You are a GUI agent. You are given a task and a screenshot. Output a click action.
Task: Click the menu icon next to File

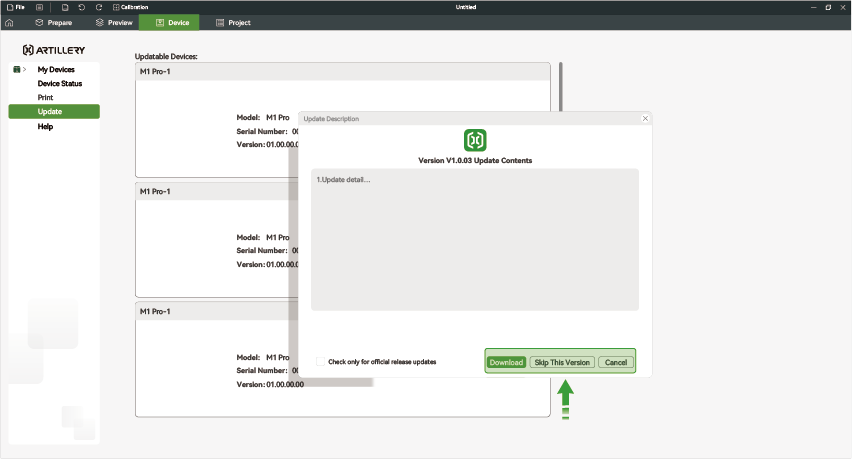point(39,7)
